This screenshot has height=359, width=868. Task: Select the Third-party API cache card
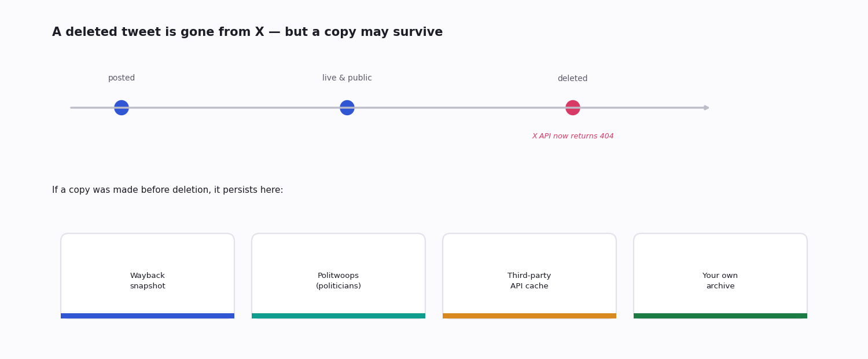click(x=529, y=276)
